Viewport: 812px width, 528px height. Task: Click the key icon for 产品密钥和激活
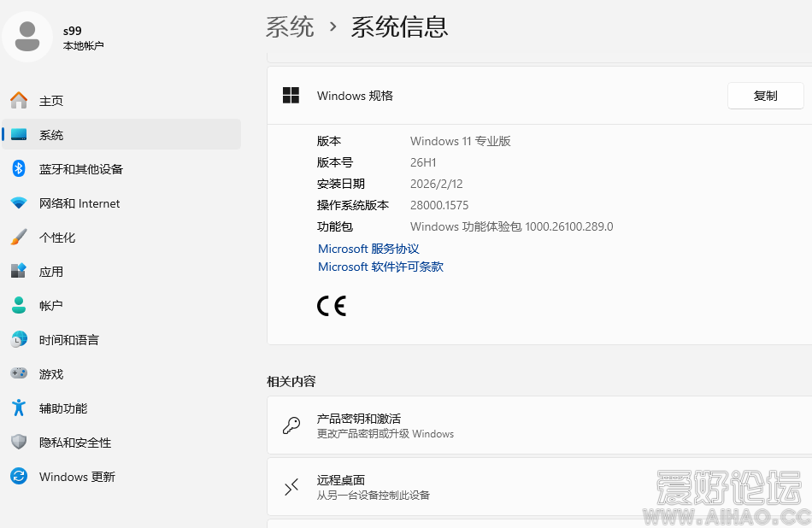(x=291, y=425)
